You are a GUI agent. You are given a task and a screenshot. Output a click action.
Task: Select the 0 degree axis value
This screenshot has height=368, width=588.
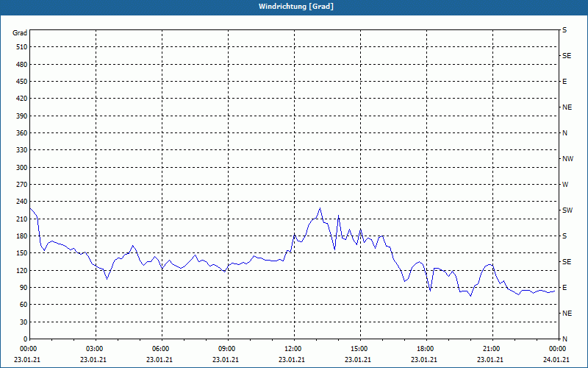point(26,339)
